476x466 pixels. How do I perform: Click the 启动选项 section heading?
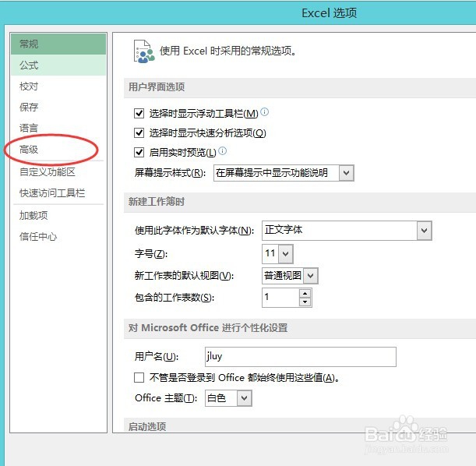tap(147, 426)
